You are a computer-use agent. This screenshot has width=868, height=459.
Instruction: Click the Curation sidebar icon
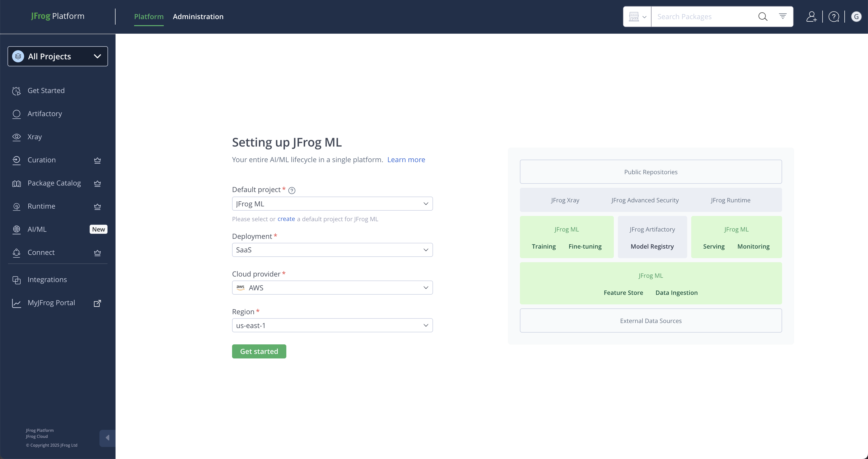tap(17, 160)
